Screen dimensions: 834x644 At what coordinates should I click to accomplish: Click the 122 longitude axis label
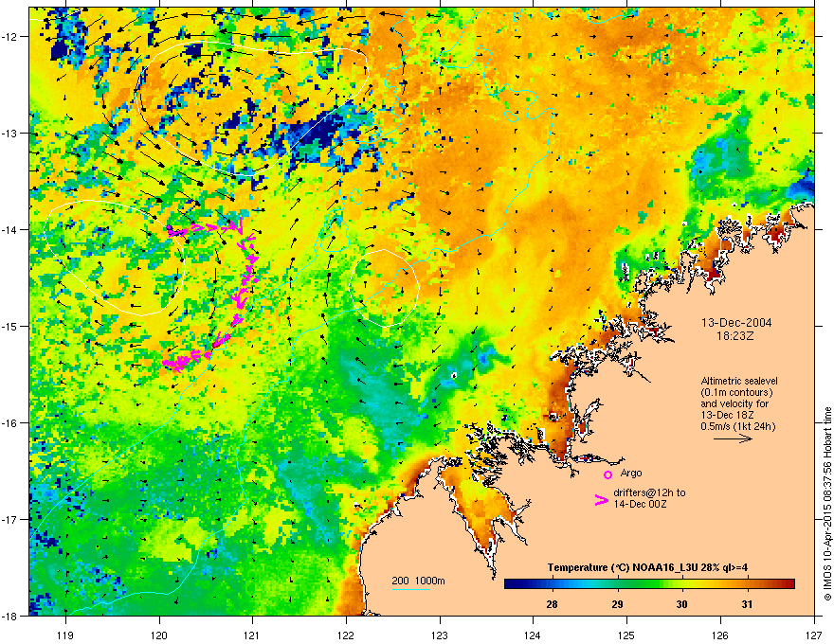tap(346, 635)
